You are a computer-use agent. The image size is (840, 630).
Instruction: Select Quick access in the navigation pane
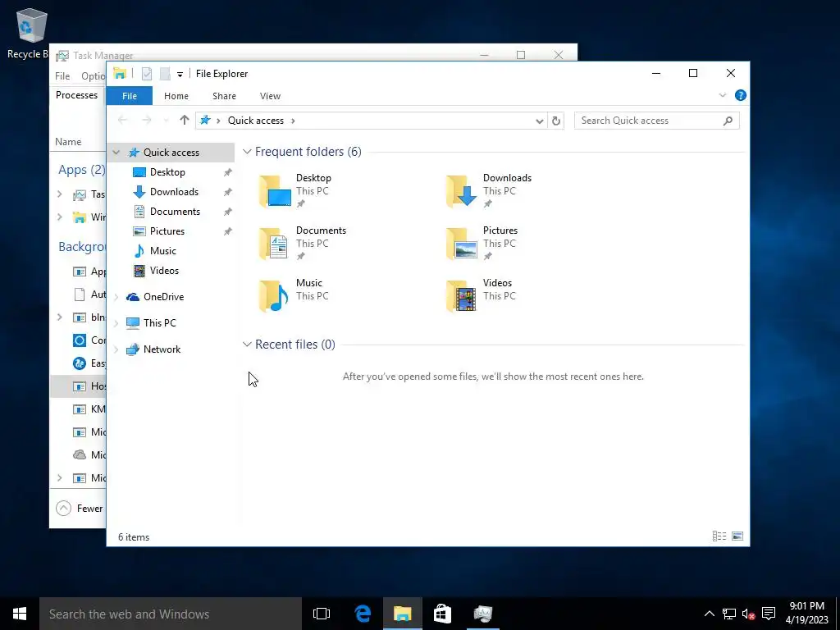(171, 153)
